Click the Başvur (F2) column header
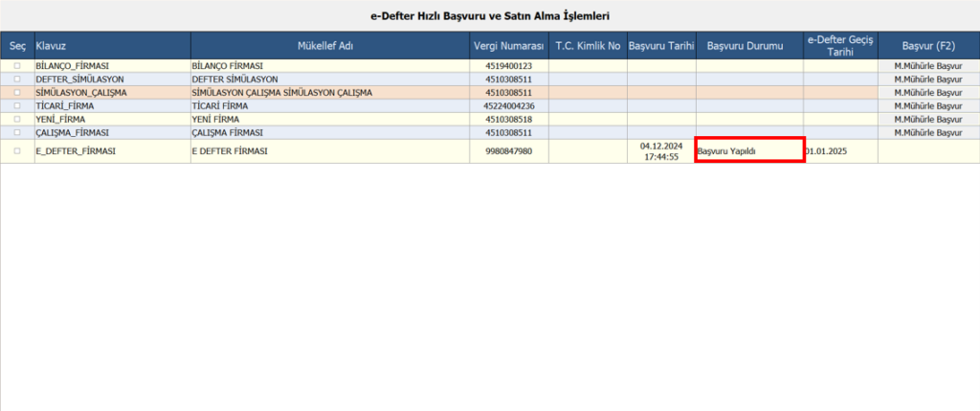The width and height of the screenshot is (980, 411). coord(928,46)
